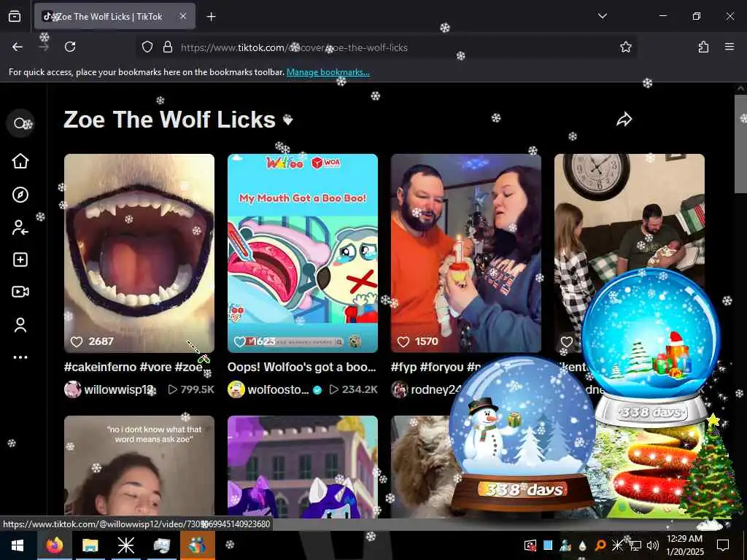747x560 pixels.
Task: Bookmark this page with the star icon
Action: tap(625, 47)
